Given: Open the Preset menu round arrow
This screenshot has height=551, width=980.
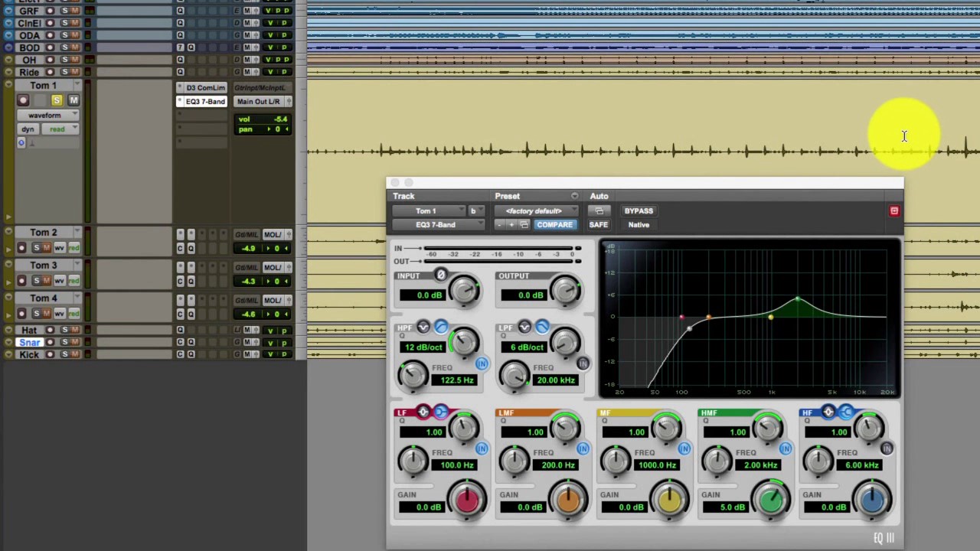Looking at the screenshot, I should (574, 196).
